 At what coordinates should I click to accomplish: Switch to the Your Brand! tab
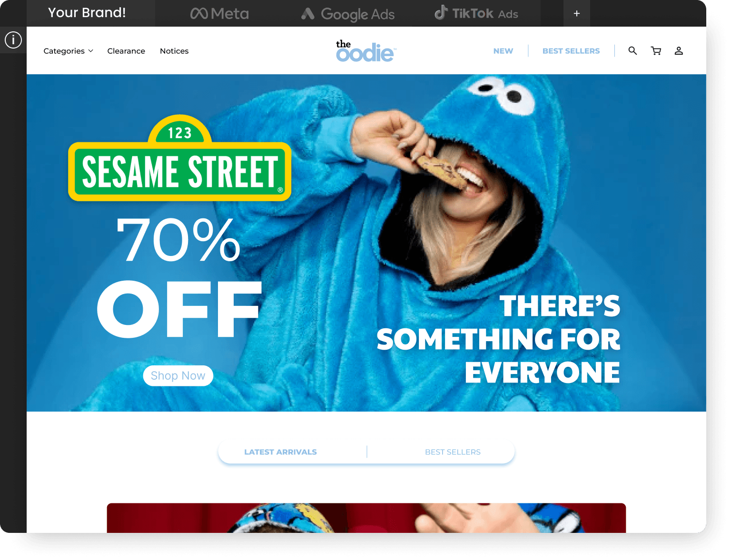pyautogui.click(x=87, y=13)
